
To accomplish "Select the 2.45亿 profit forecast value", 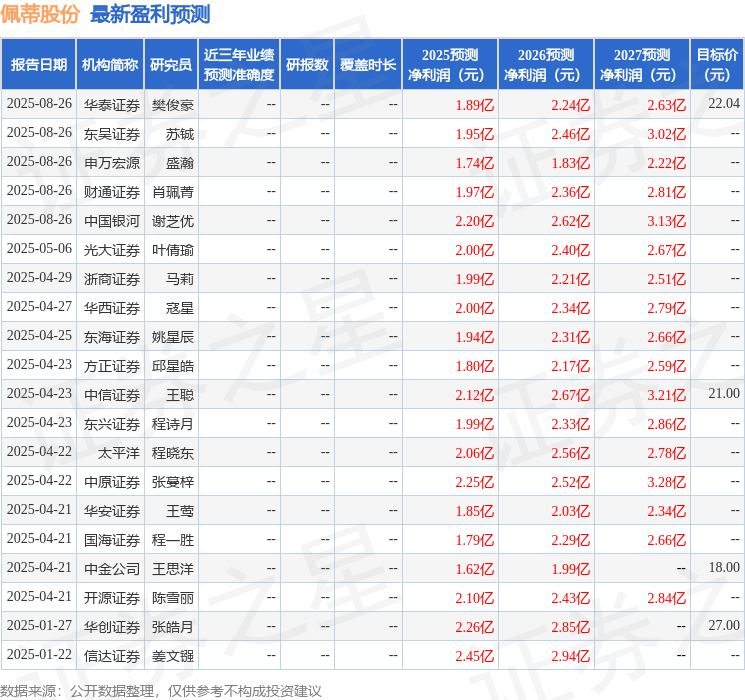I will [x=474, y=656].
